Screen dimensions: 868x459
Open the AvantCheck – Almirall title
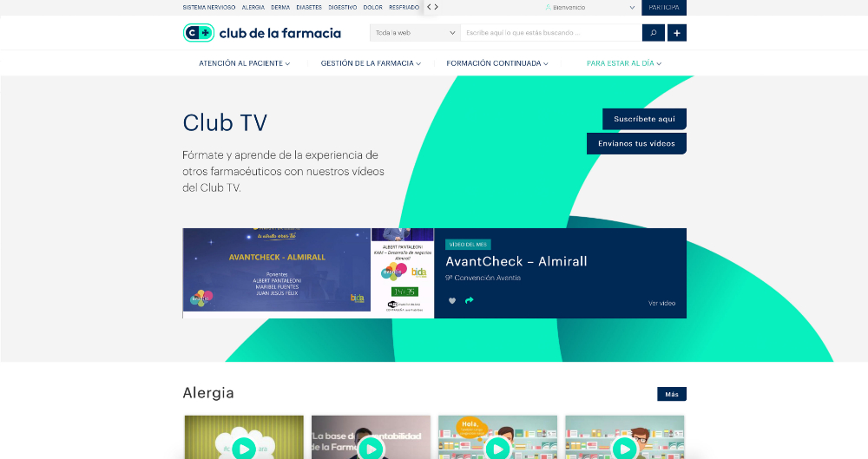[x=516, y=261]
